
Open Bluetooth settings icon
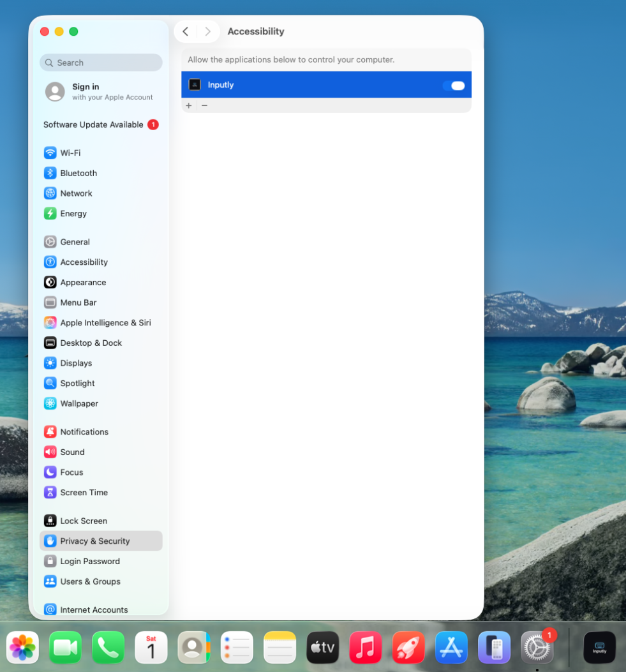coord(50,174)
